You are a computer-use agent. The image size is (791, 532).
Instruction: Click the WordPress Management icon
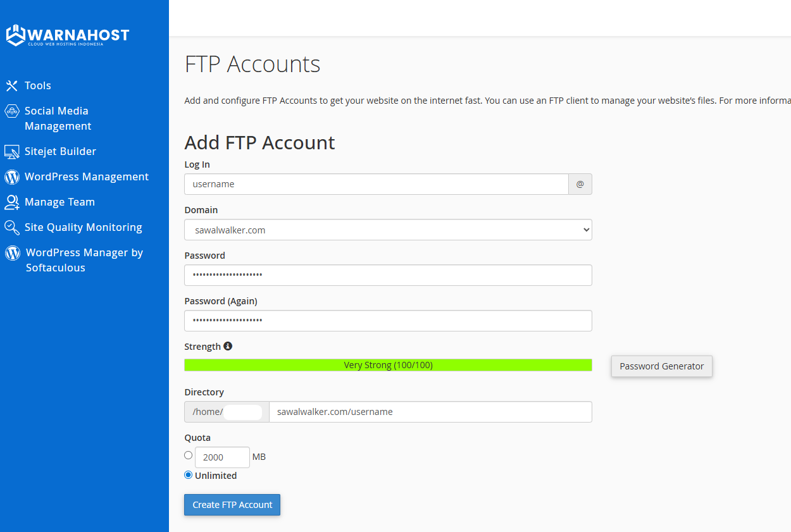(12, 177)
